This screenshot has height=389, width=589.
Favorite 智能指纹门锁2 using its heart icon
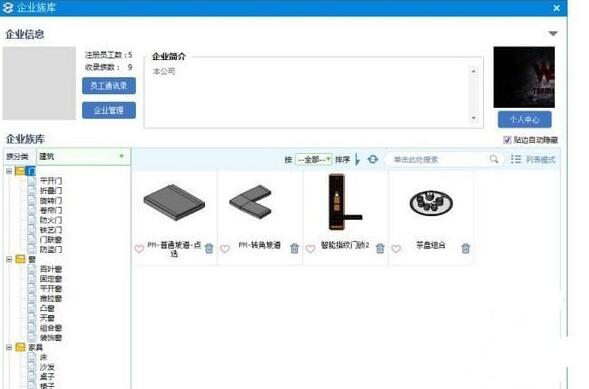pyautogui.click(x=310, y=249)
